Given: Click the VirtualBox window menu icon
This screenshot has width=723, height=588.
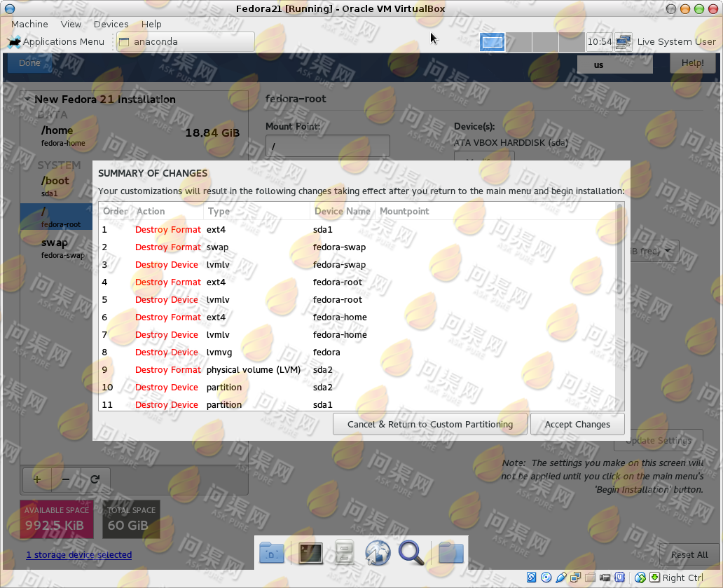Looking at the screenshot, I should pos(9,9).
